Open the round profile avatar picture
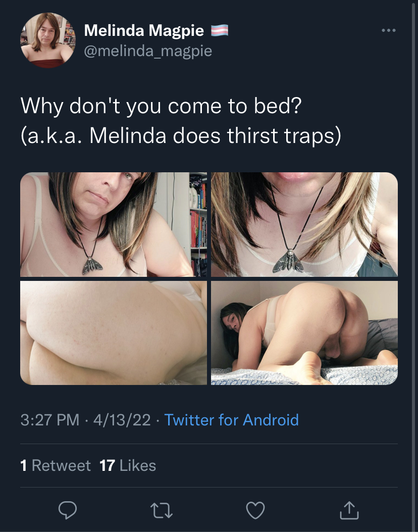This screenshot has height=532, width=418. [48, 40]
